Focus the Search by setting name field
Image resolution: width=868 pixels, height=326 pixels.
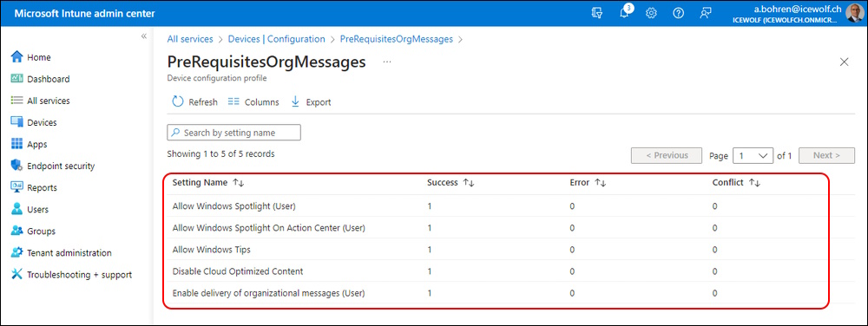pyautogui.click(x=233, y=133)
